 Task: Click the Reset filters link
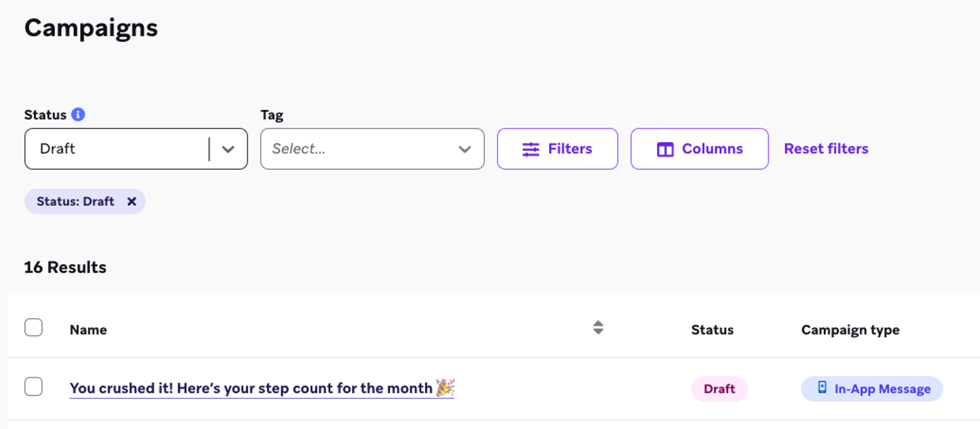(826, 149)
